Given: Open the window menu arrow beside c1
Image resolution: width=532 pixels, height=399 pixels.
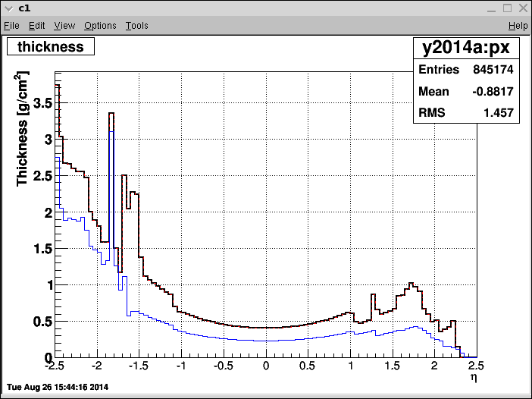Looking at the screenshot, I should 9,8.
